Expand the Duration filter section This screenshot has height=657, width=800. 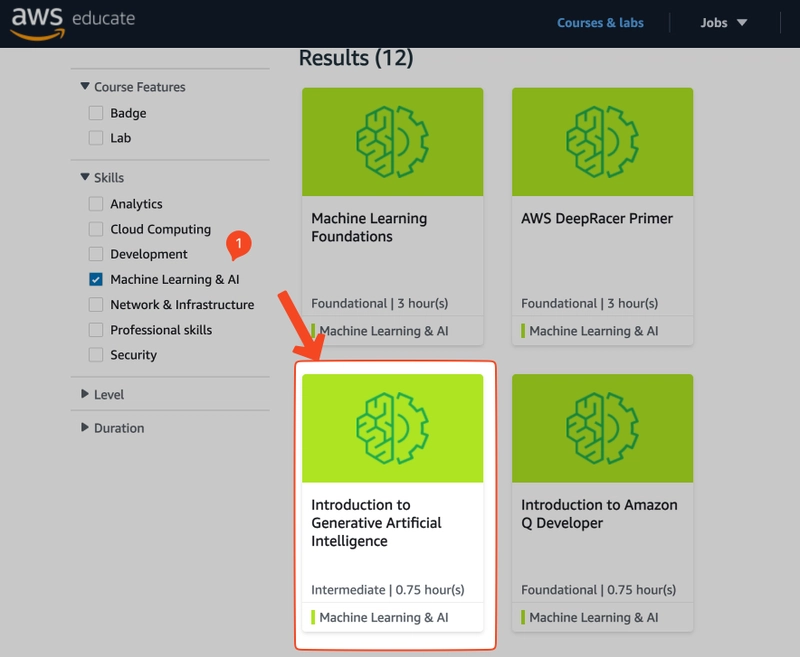click(113, 428)
